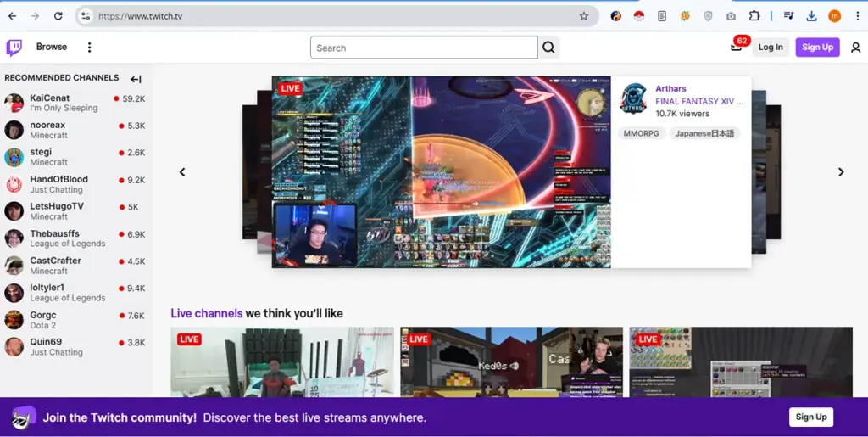Show next stream in the featured carousel
The height and width of the screenshot is (437, 868).
click(x=841, y=172)
